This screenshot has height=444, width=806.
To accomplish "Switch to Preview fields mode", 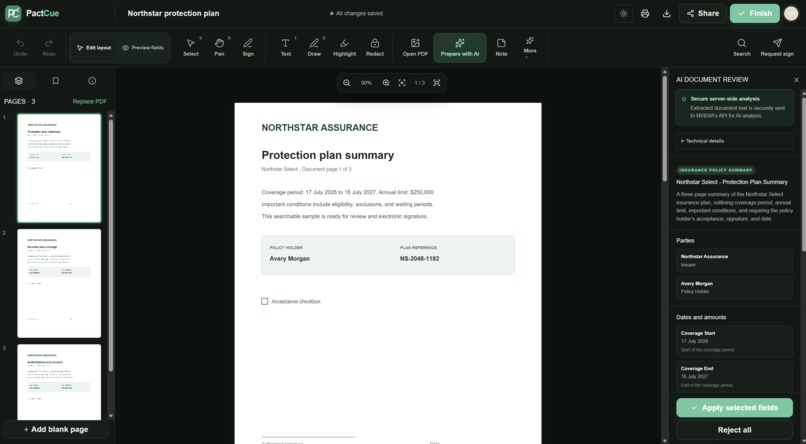I will (143, 48).
